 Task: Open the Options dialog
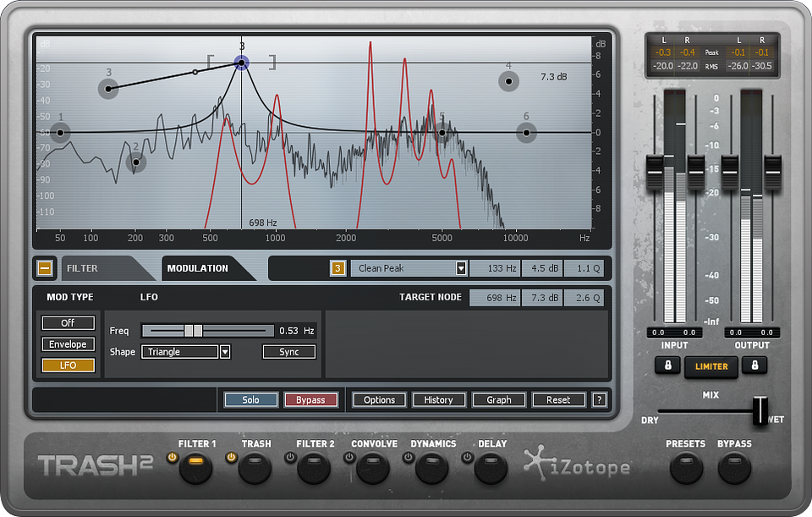pos(378,399)
